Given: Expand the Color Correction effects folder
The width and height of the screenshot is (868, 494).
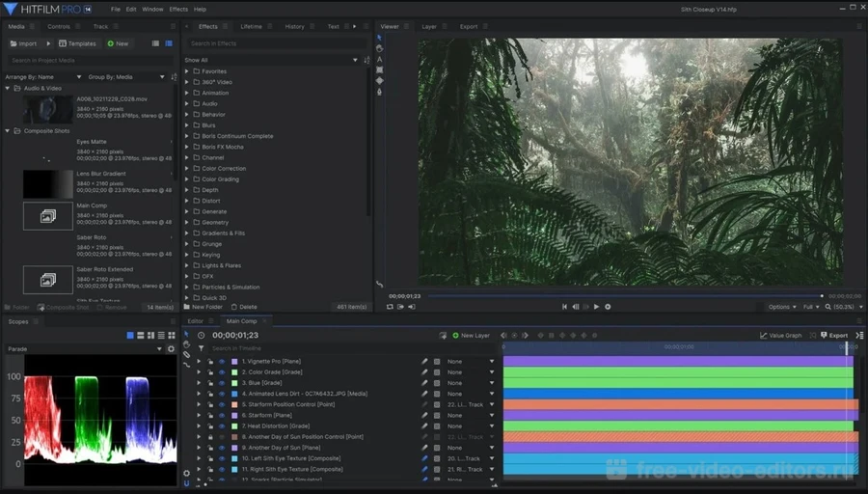Looking at the screenshot, I should tap(187, 168).
